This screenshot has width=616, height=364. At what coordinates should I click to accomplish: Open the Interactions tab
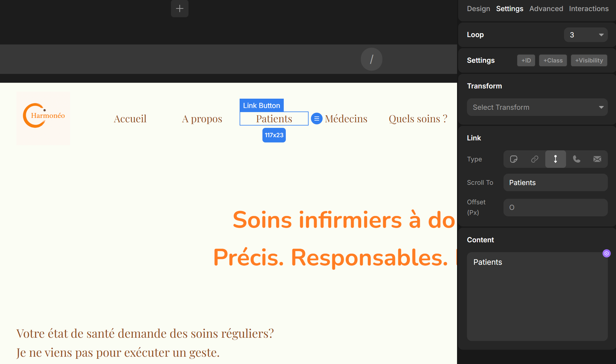pos(589,9)
